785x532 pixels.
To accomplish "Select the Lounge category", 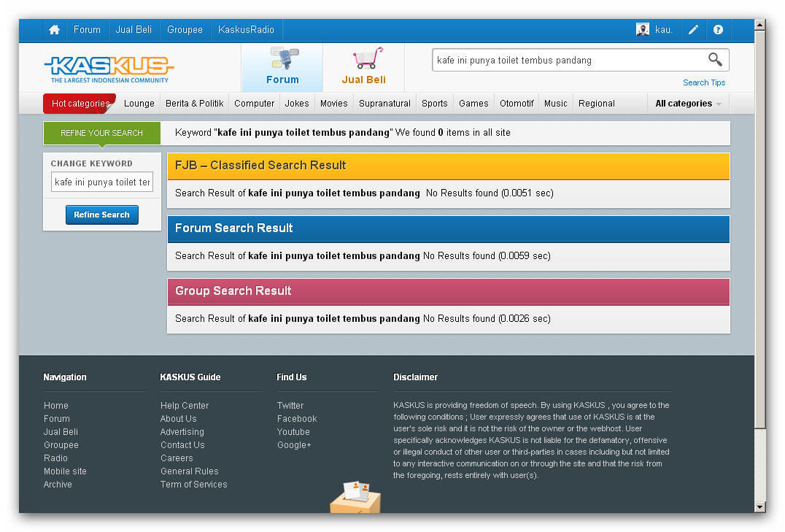I will pos(139,104).
